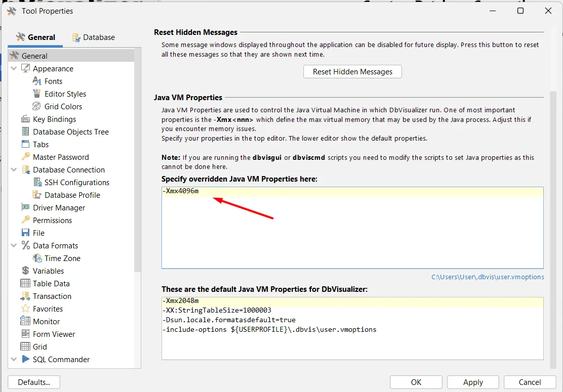Click the Favorites star icon
This screenshot has height=392, width=563.
[x=25, y=309]
